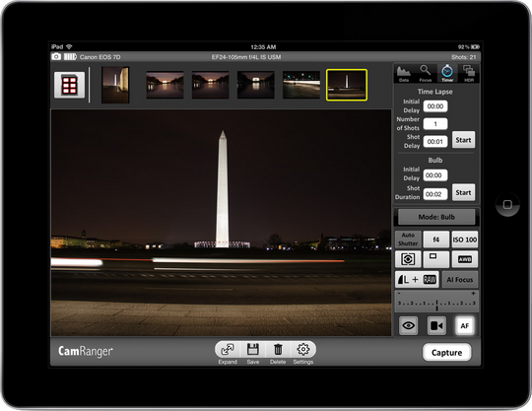Screen dimensions: 532x411
Task: Change the f4 aperture setting
Action: click(x=436, y=240)
